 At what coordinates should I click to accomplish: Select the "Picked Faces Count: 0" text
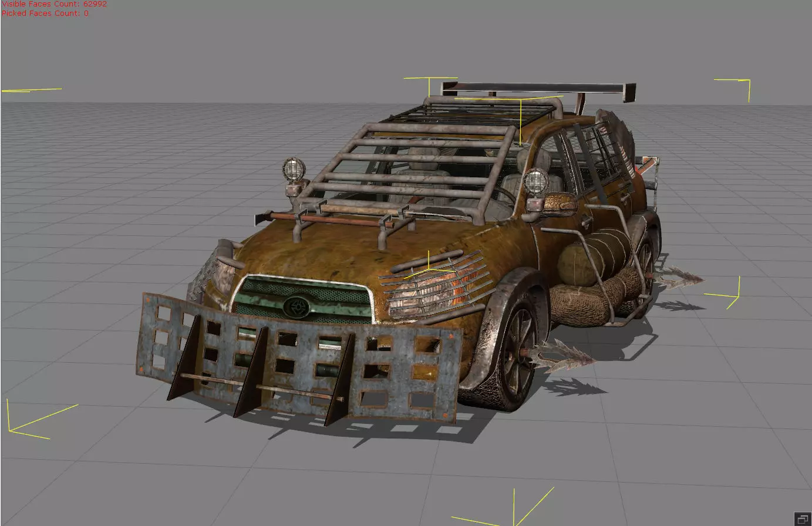pos(45,13)
